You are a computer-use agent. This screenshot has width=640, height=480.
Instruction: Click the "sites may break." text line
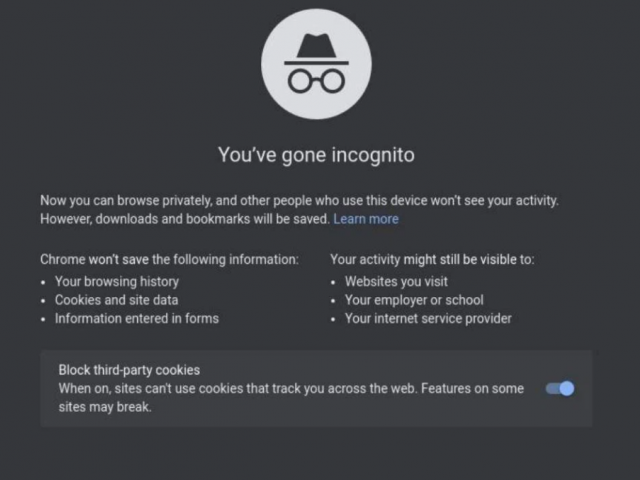105,407
